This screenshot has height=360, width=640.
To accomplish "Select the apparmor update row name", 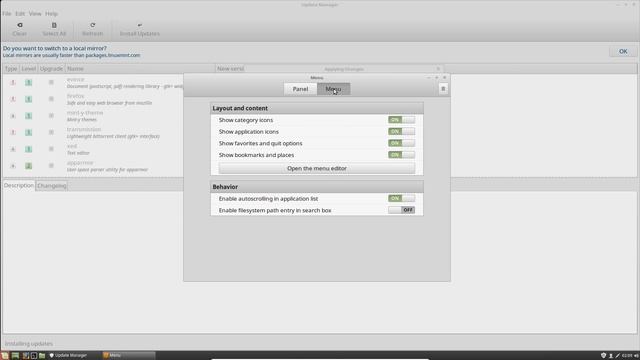I will [x=80, y=163].
